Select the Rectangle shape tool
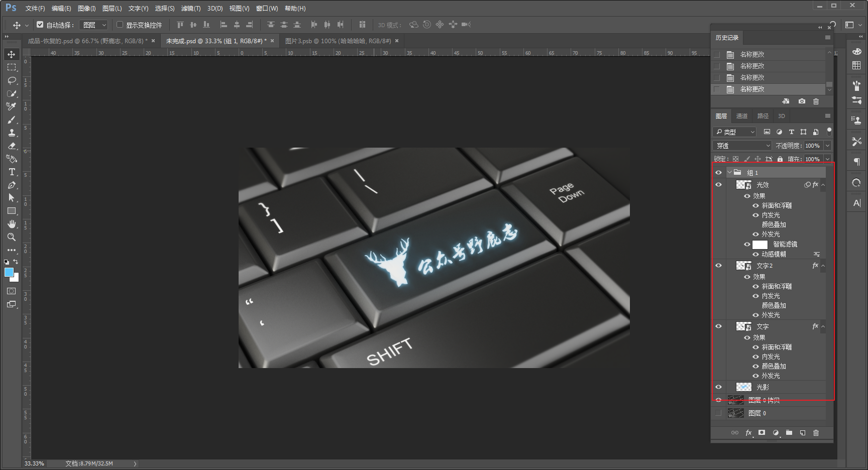 click(12, 211)
